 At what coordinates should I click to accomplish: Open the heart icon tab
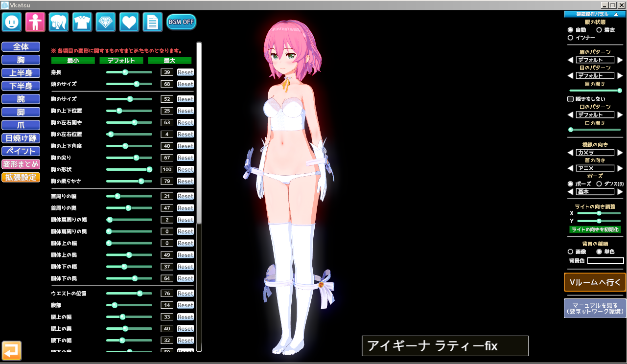(x=129, y=22)
